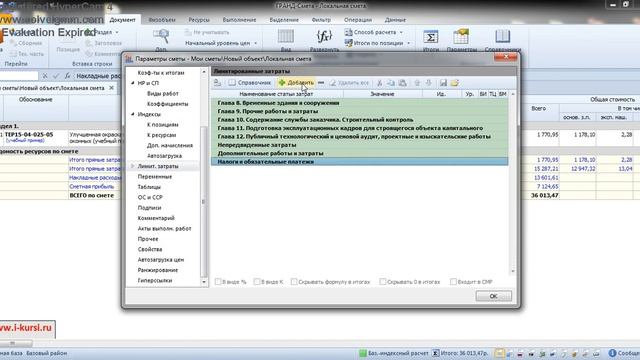Click the fx icon in the formula bar

[x=67, y=76]
